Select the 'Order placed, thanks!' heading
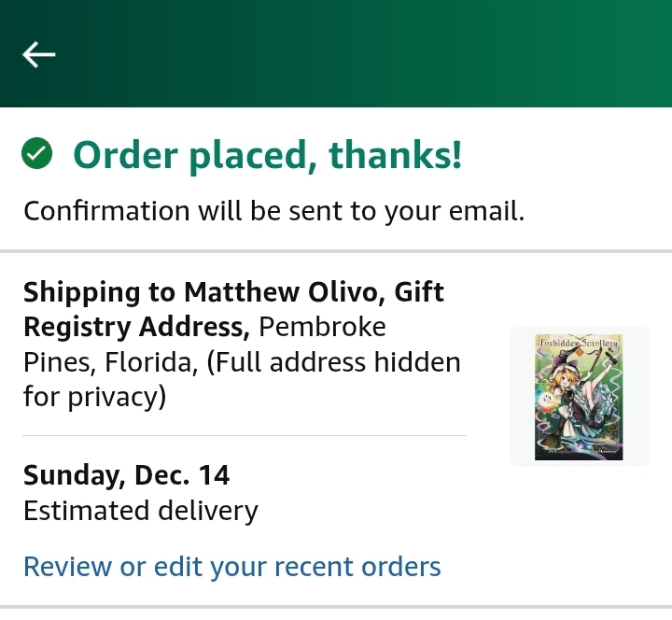This screenshot has height=620, width=672. 268,155
